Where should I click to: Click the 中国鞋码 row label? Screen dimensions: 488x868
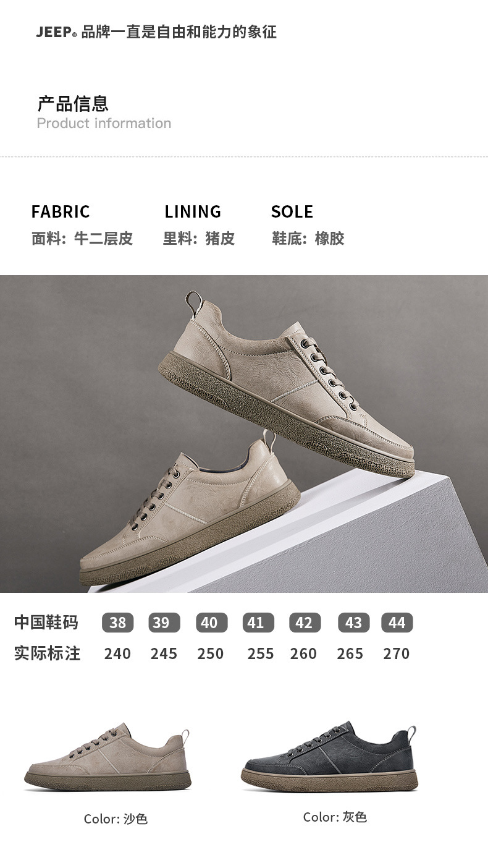46,622
